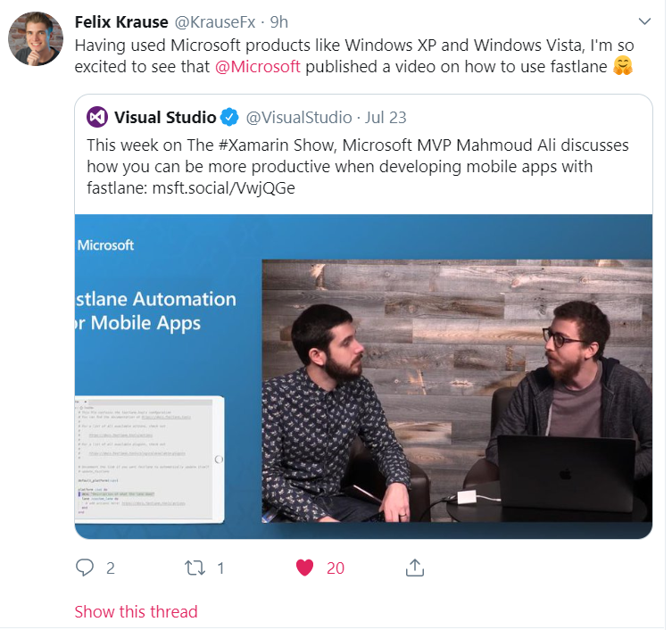Open the tweet options chevron menu
Viewport: 672px width, 630px height.
point(644,21)
